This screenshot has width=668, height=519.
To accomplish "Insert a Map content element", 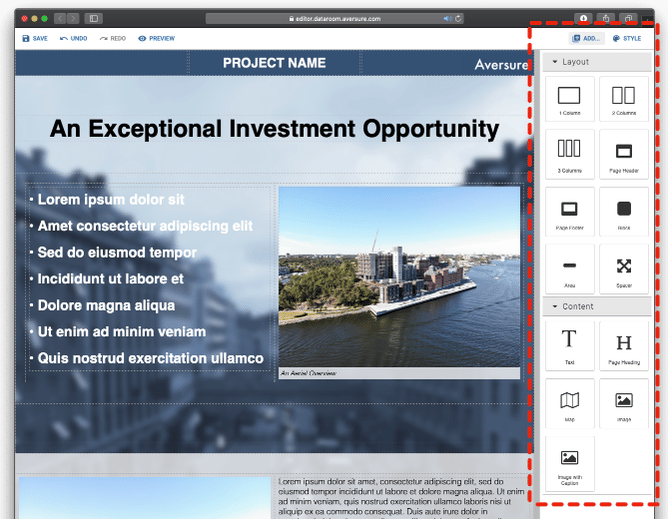I will click(x=569, y=403).
